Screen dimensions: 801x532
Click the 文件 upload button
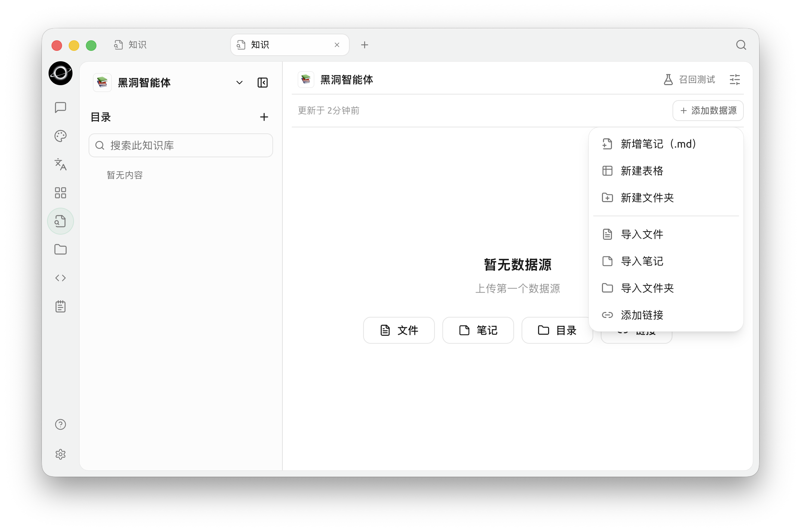tap(399, 330)
